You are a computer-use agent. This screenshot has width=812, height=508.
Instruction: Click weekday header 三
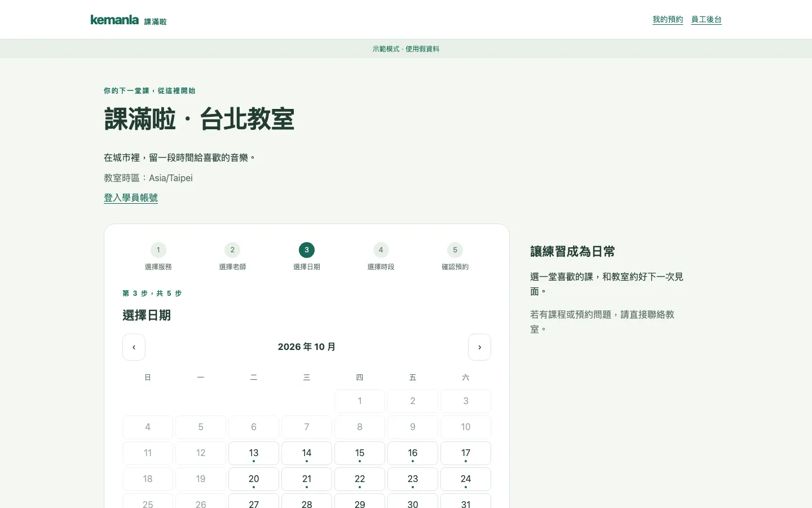[x=307, y=378]
